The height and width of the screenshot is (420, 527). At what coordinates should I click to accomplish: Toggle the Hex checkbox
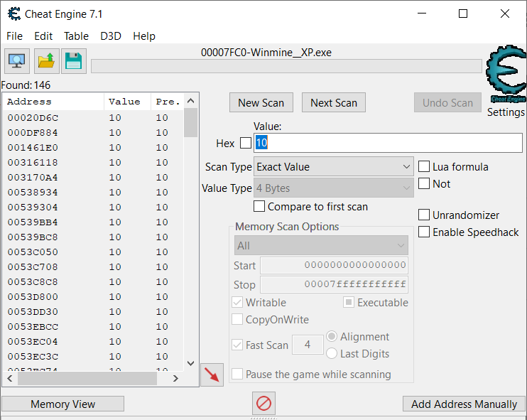tap(246, 143)
